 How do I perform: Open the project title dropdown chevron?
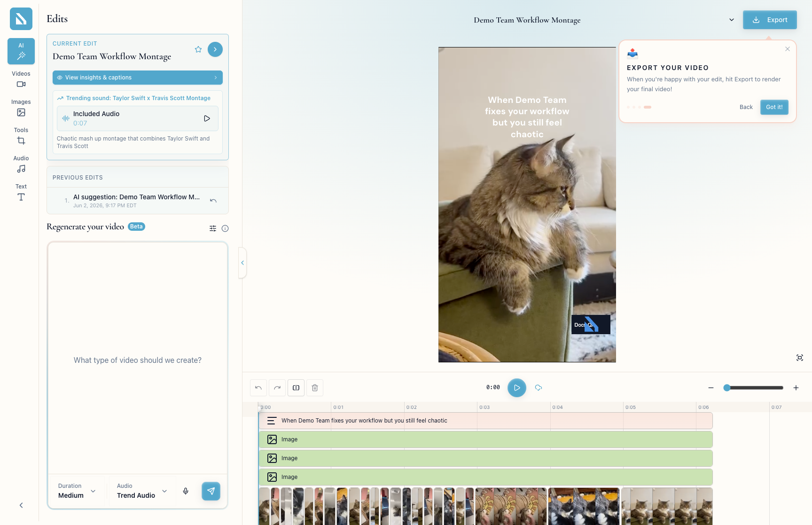[x=732, y=20]
